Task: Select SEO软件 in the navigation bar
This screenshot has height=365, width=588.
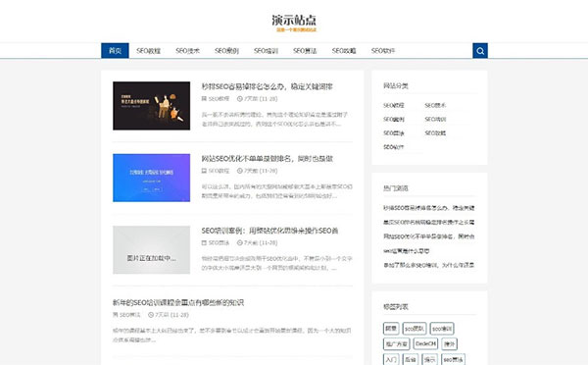Action: pyautogui.click(x=383, y=51)
